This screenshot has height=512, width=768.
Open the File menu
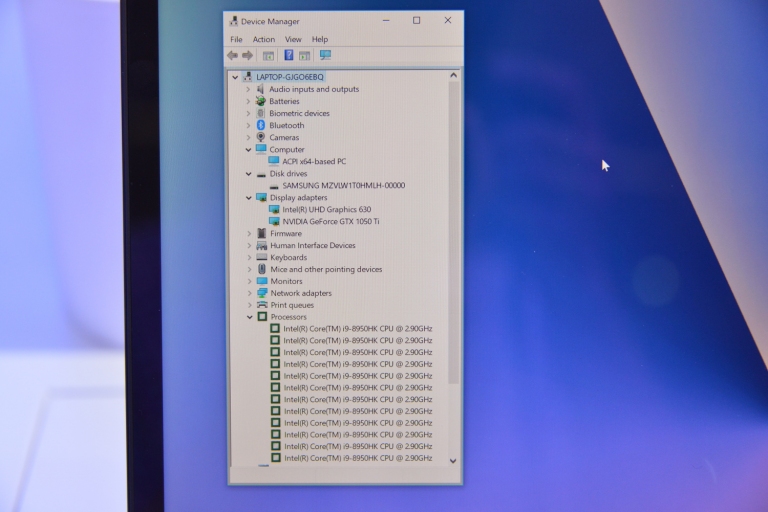pyautogui.click(x=236, y=39)
